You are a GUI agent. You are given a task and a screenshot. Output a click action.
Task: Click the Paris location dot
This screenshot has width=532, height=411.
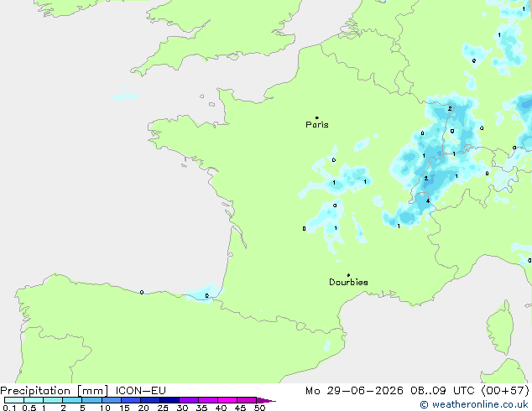point(317,117)
